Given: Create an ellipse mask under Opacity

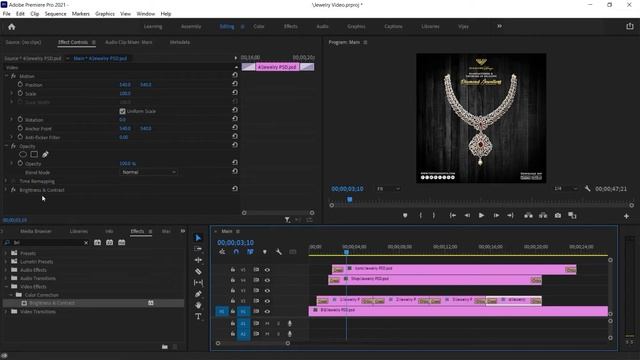Looking at the screenshot, I should click(23, 154).
